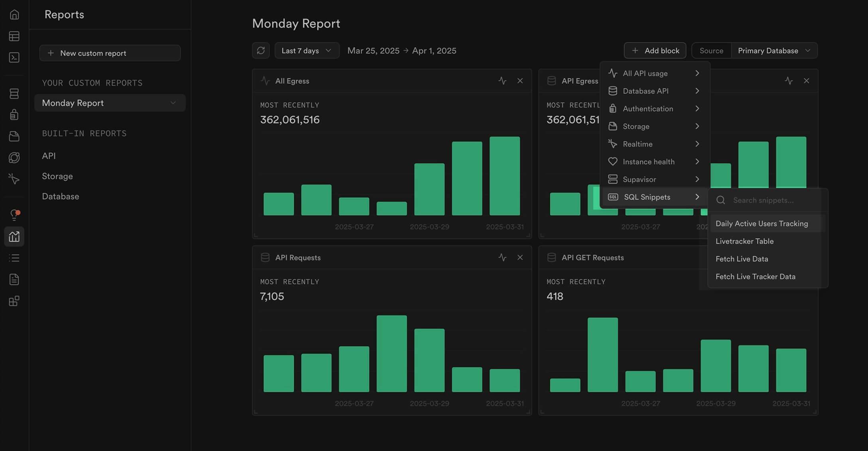The height and width of the screenshot is (451, 868).
Task: Click the refresh icon beside Last 7 days
Action: point(261,51)
